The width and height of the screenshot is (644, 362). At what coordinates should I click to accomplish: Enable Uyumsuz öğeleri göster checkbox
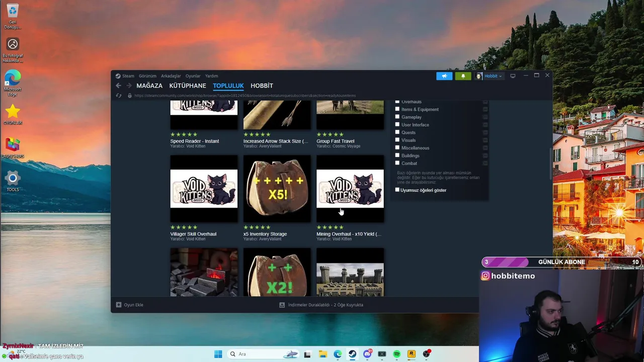[397, 190]
